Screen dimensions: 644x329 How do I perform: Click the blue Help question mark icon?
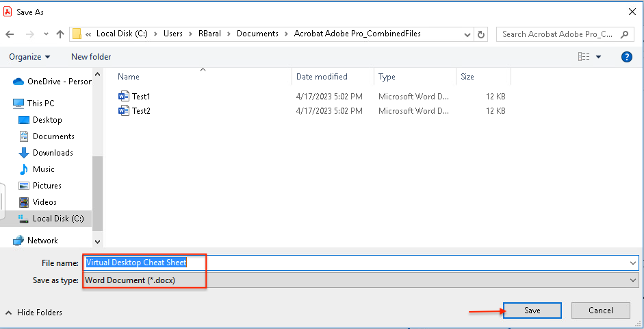(x=626, y=57)
